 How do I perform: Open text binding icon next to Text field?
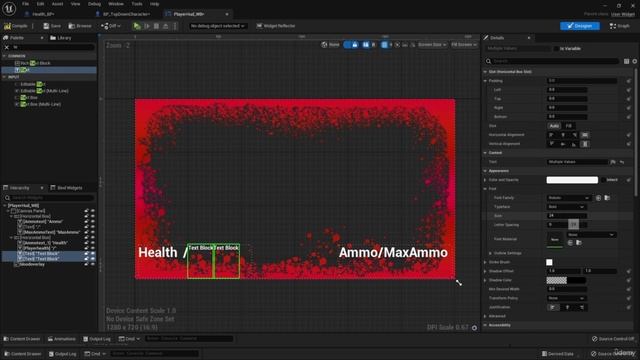(x=613, y=162)
